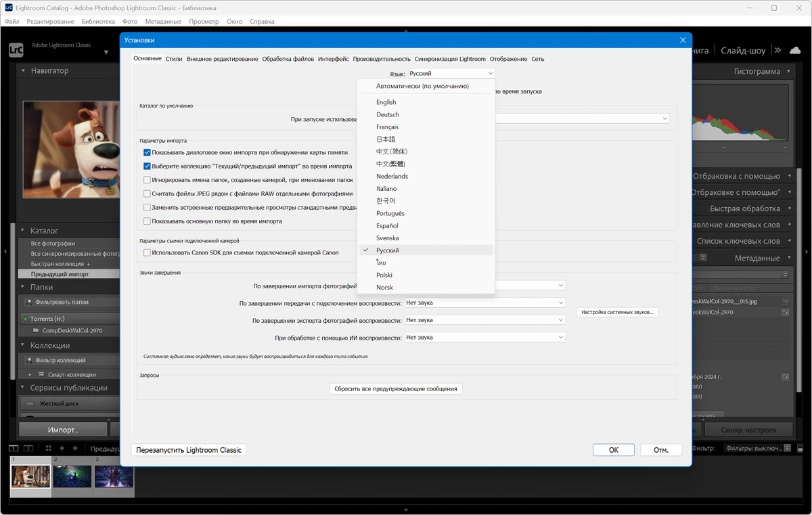
Task: Go forward with filmstrip right arrow
Action: [76, 448]
